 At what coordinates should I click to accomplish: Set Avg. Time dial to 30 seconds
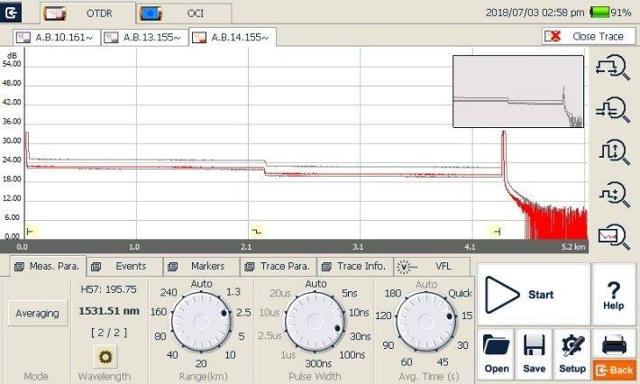(462, 346)
